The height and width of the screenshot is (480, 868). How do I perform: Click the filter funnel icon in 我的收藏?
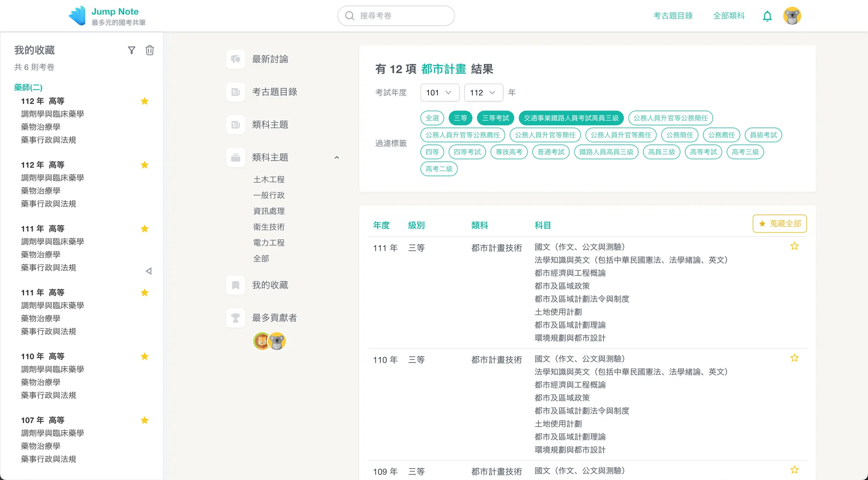pos(131,50)
